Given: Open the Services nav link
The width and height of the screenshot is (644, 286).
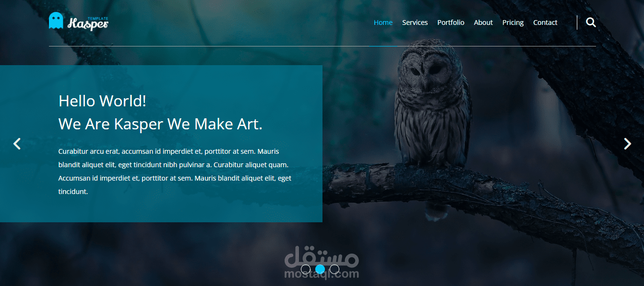Looking at the screenshot, I should (415, 23).
